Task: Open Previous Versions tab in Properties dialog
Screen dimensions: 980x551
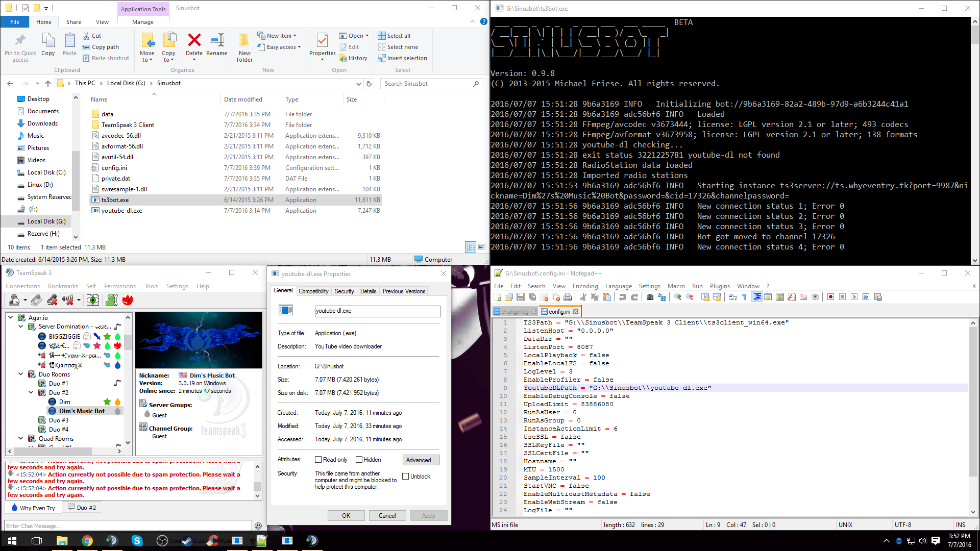Action: pyautogui.click(x=404, y=291)
